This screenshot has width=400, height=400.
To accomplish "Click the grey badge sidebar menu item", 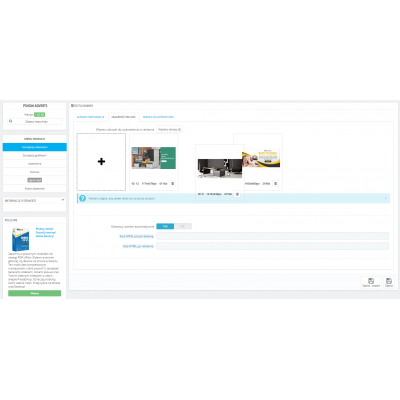I will coord(35,180).
